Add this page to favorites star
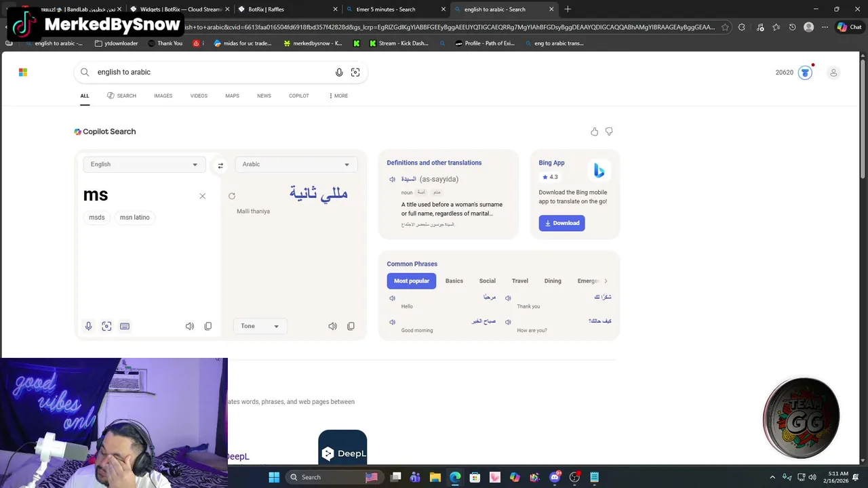 pos(725,27)
